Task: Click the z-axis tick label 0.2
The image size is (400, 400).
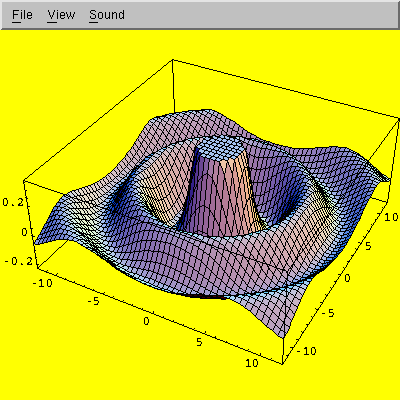Action: coord(13,202)
